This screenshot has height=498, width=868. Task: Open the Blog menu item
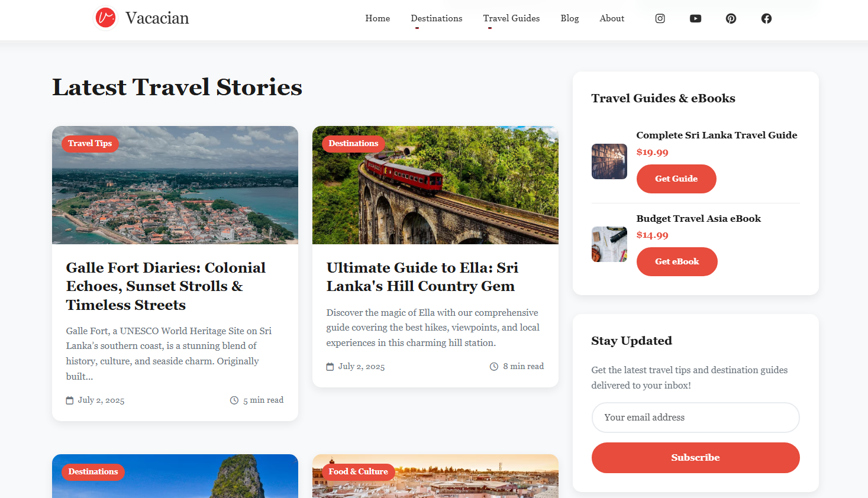(x=570, y=18)
